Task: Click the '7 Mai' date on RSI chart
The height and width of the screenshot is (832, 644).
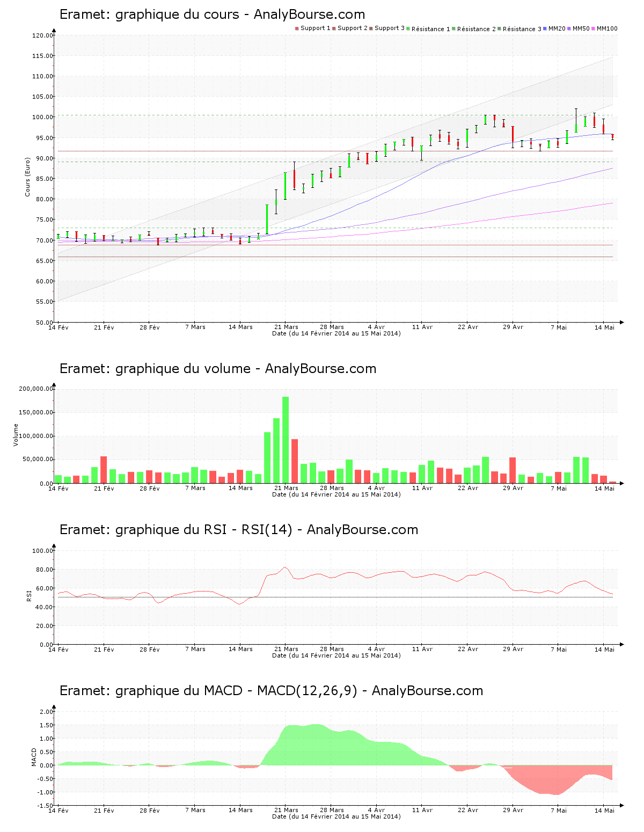Action: coord(559,649)
